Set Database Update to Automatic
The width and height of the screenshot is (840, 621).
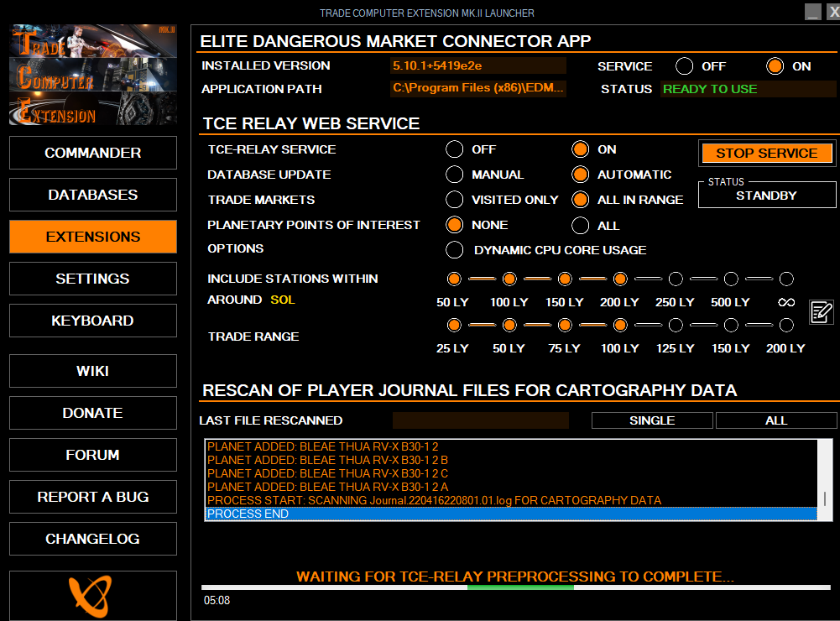580,175
